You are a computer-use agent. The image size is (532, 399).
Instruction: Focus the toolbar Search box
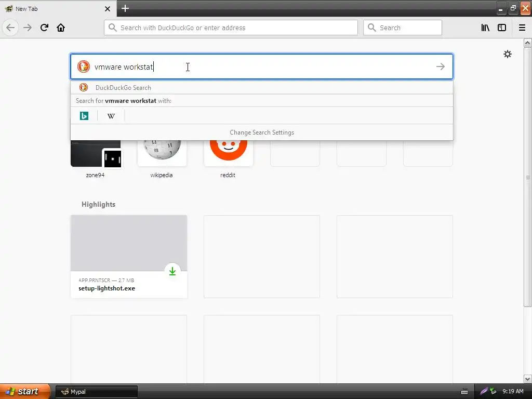(403, 28)
